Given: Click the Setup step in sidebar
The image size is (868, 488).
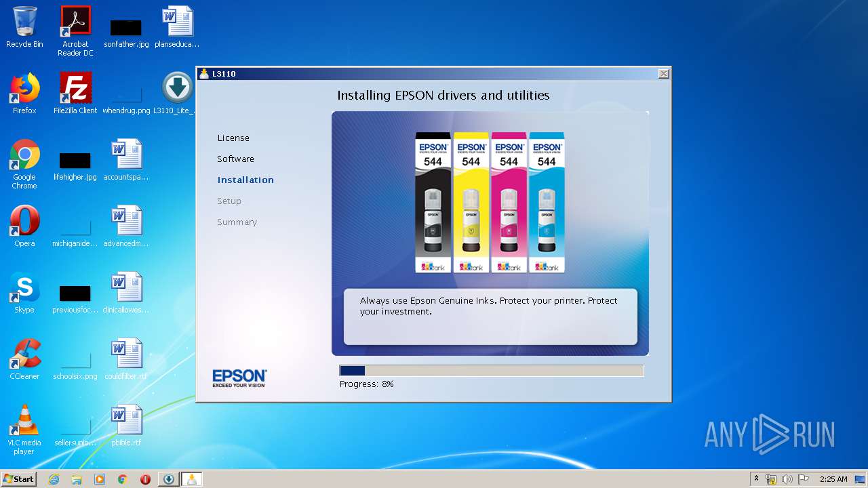Looking at the screenshot, I should point(229,201).
